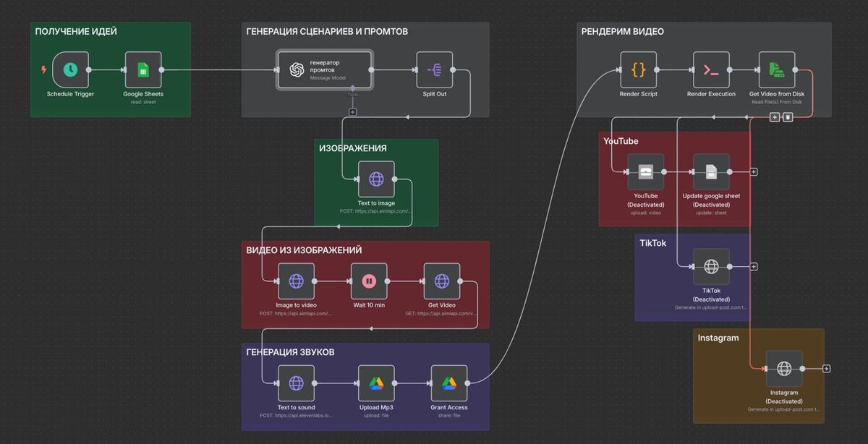Click the "share: file" subtitle text
The height and width of the screenshot is (444, 868).
click(449, 416)
